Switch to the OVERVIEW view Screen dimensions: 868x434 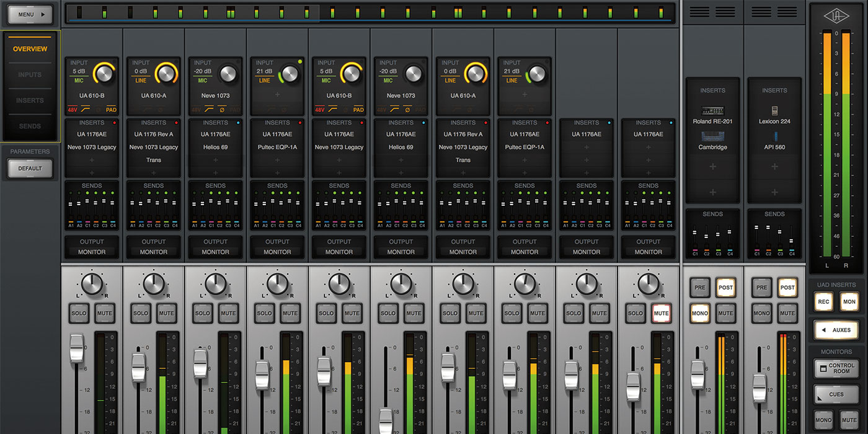pos(30,49)
